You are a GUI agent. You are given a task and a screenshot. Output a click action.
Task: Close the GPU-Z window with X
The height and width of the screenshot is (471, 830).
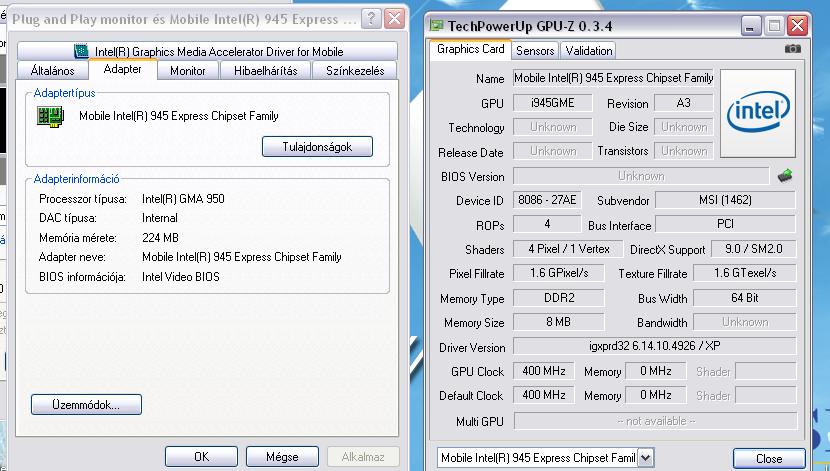(x=797, y=25)
